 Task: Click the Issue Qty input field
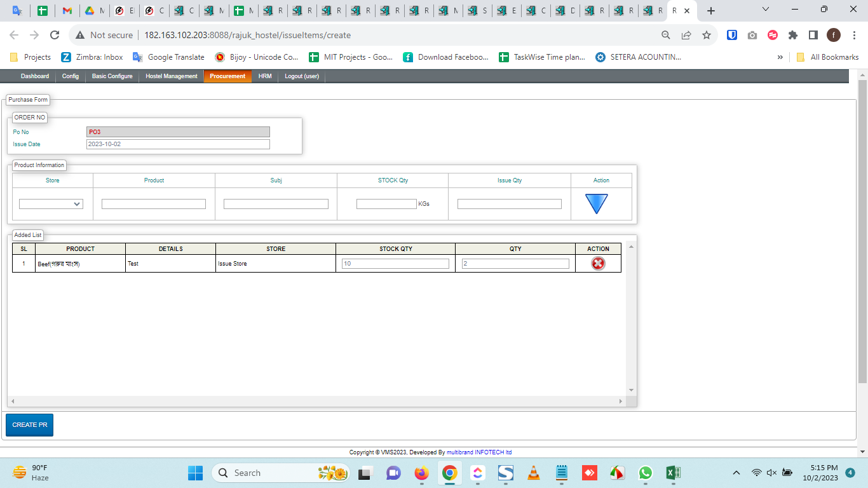tap(510, 204)
